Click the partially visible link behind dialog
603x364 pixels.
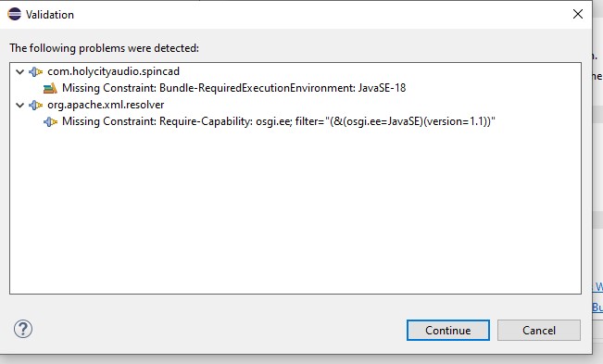598,287
